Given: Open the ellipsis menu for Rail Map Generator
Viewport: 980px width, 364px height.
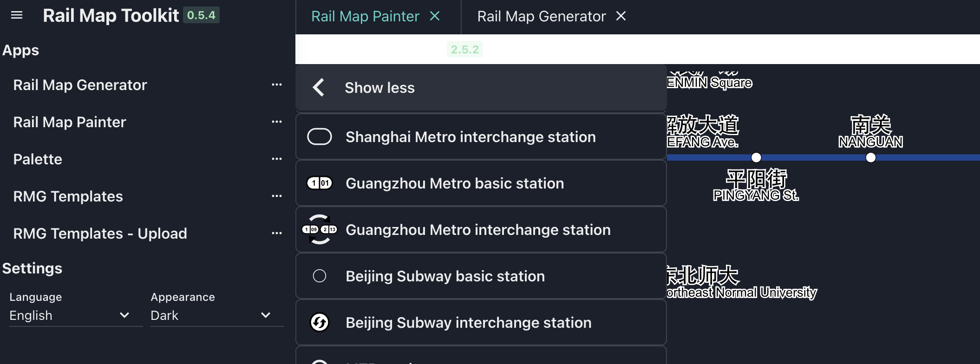Looking at the screenshot, I should [277, 84].
